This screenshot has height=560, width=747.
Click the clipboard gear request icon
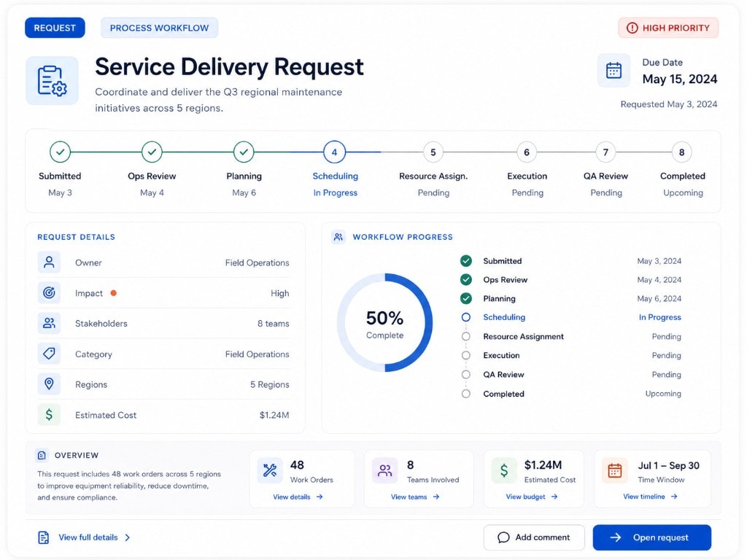click(x=52, y=81)
